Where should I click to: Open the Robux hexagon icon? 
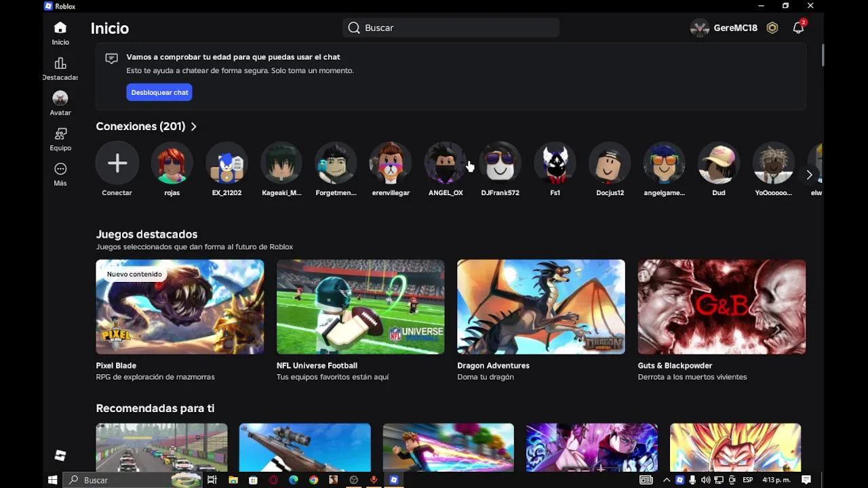pos(772,28)
